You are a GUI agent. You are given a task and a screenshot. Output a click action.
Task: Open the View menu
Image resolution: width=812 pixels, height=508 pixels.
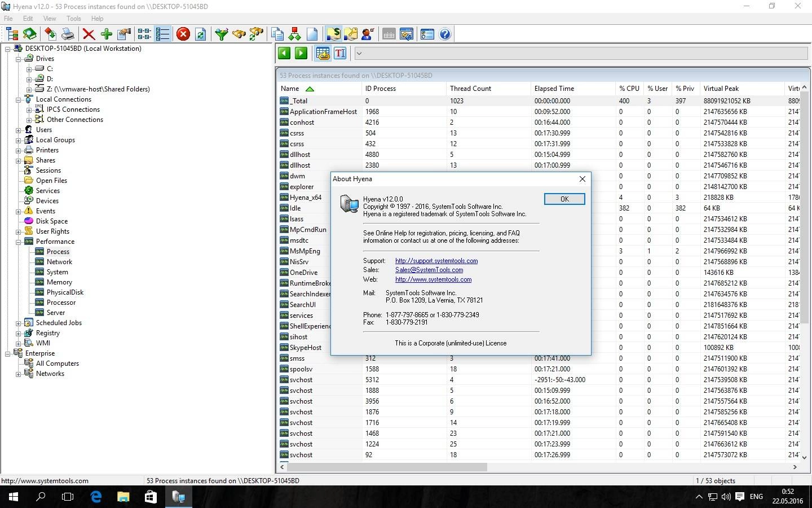[x=50, y=19]
